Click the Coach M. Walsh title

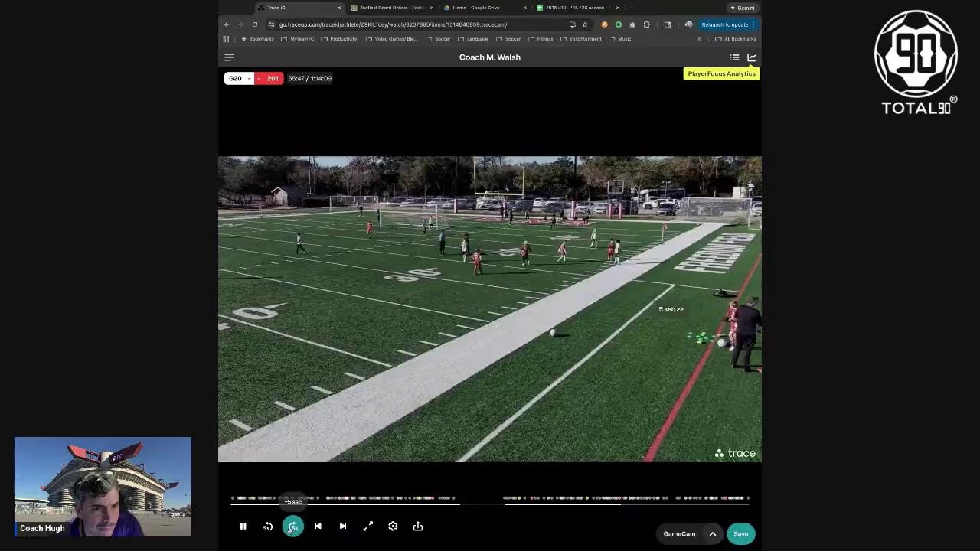[490, 57]
